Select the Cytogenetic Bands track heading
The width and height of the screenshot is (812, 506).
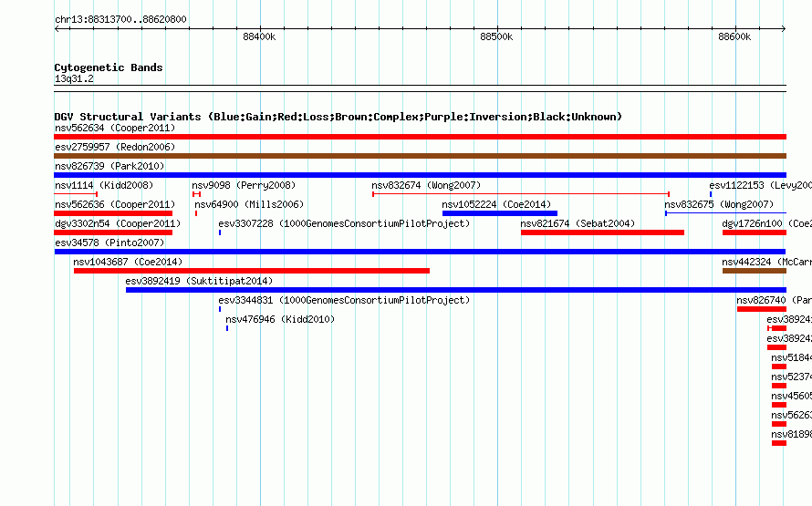(x=109, y=67)
